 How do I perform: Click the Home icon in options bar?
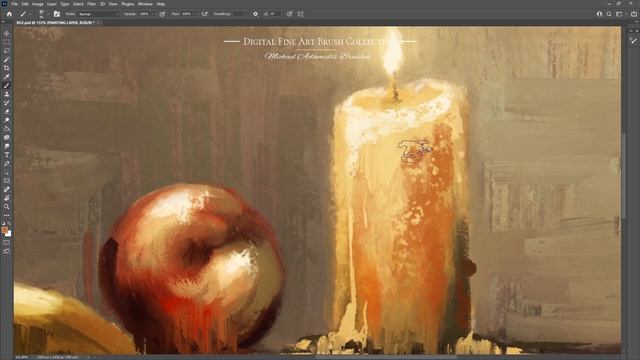click(9, 14)
